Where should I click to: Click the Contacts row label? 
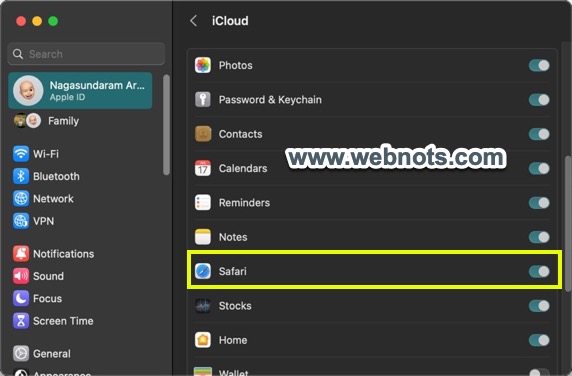click(240, 134)
